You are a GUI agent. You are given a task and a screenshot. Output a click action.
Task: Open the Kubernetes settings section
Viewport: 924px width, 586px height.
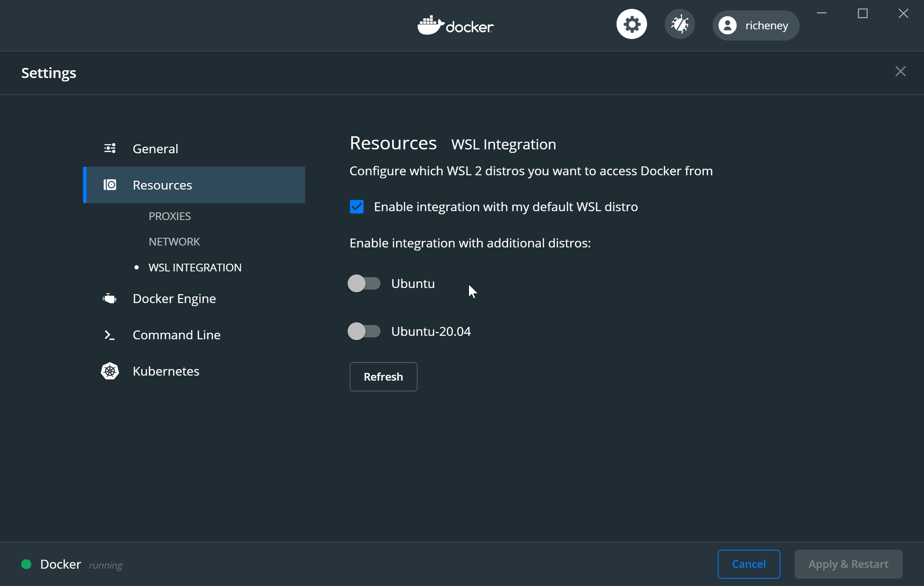(x=194, y=371)
